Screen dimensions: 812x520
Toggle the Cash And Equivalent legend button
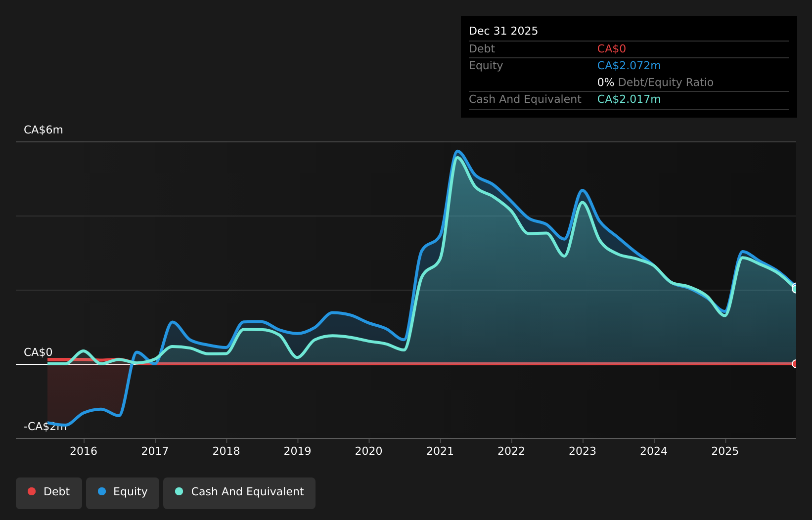[x=239, y=493]
